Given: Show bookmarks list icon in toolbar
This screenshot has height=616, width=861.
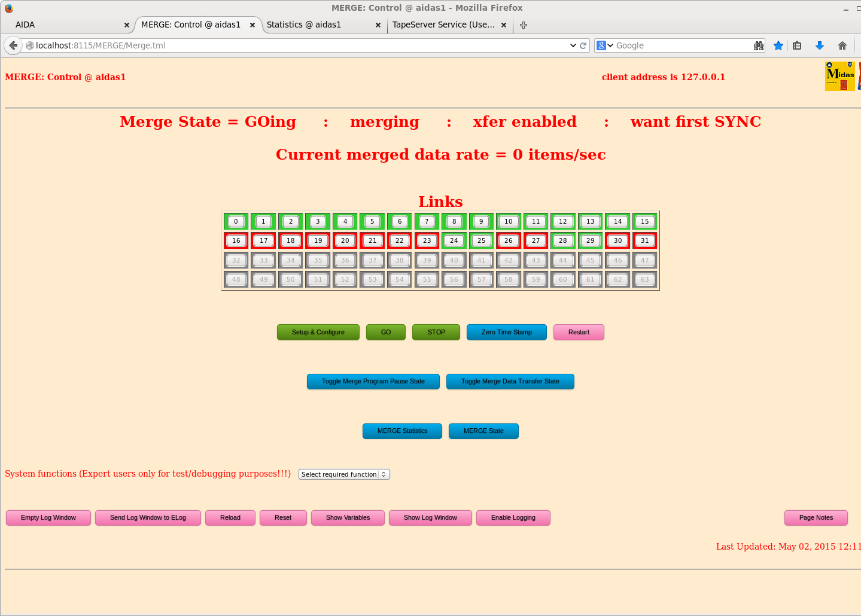Looking at the screenshot, I should point(797,45).
